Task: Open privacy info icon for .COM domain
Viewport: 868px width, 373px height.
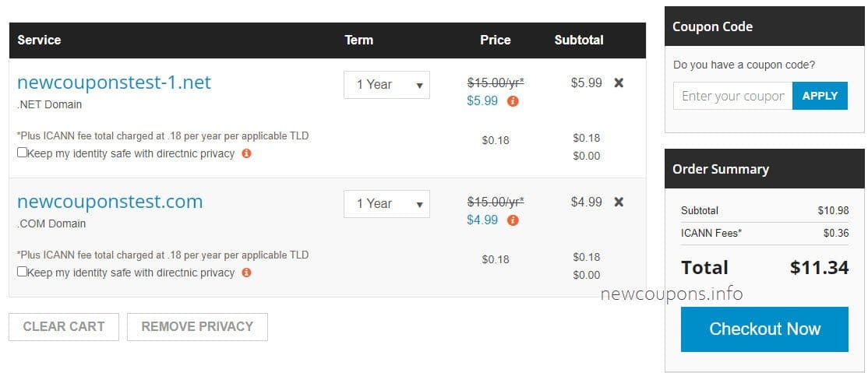Action: tap(246, 273)
